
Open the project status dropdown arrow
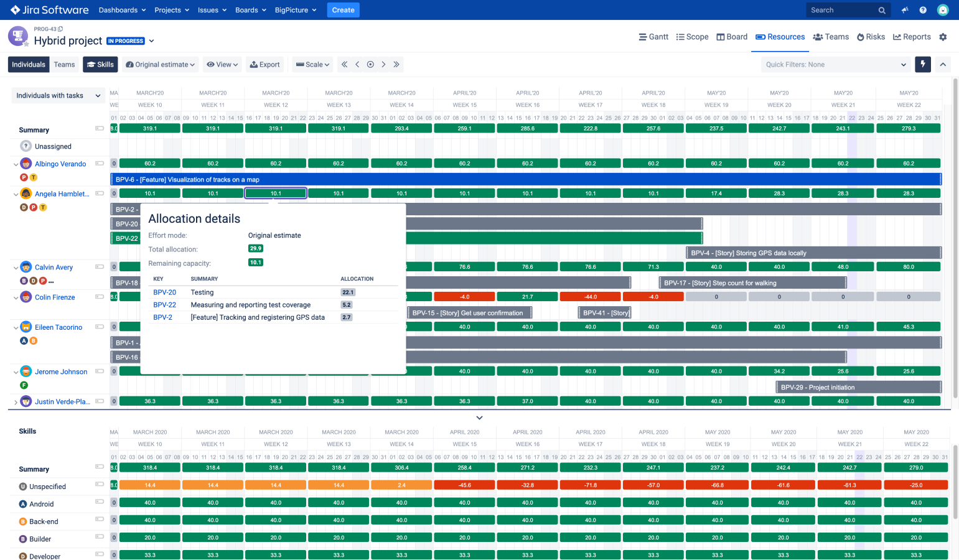(x=151, y=41)
